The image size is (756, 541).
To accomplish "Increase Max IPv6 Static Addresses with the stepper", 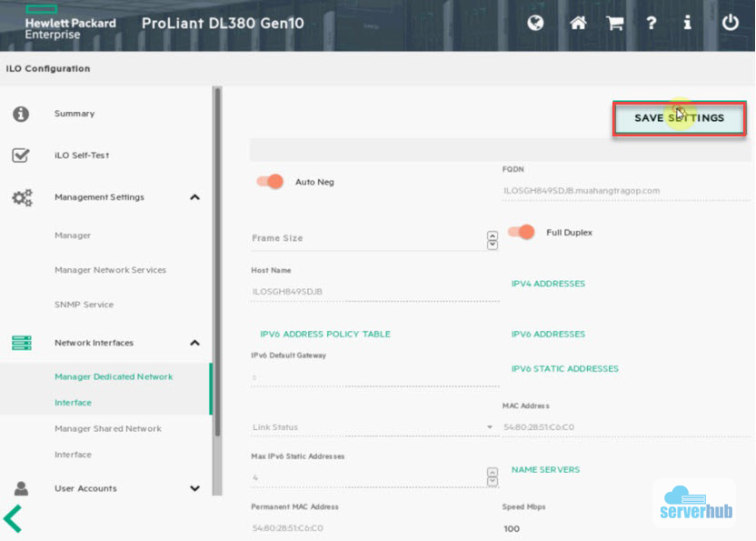I will click(x=492, y=471).
